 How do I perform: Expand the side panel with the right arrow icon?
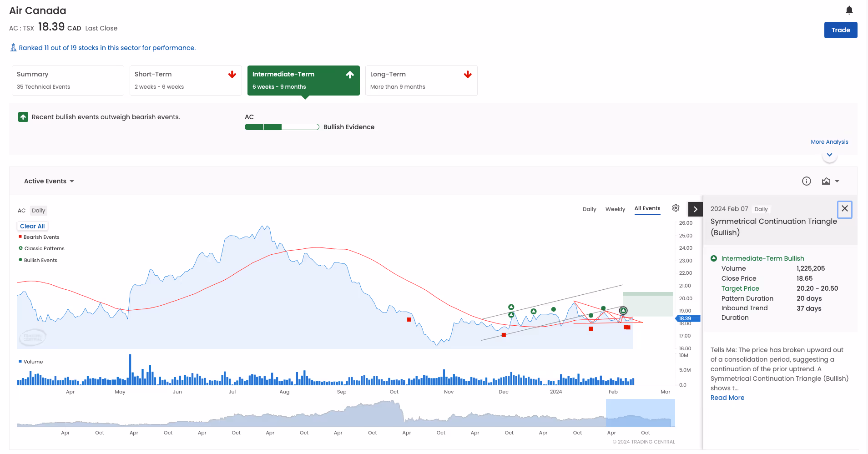click(695, 209)
